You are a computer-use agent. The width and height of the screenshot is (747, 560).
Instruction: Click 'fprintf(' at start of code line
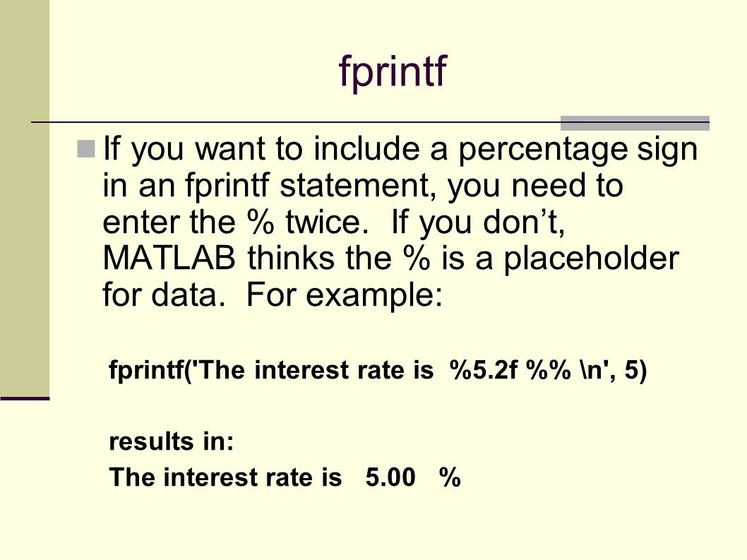pyautogui.click(x=149, y=371)
